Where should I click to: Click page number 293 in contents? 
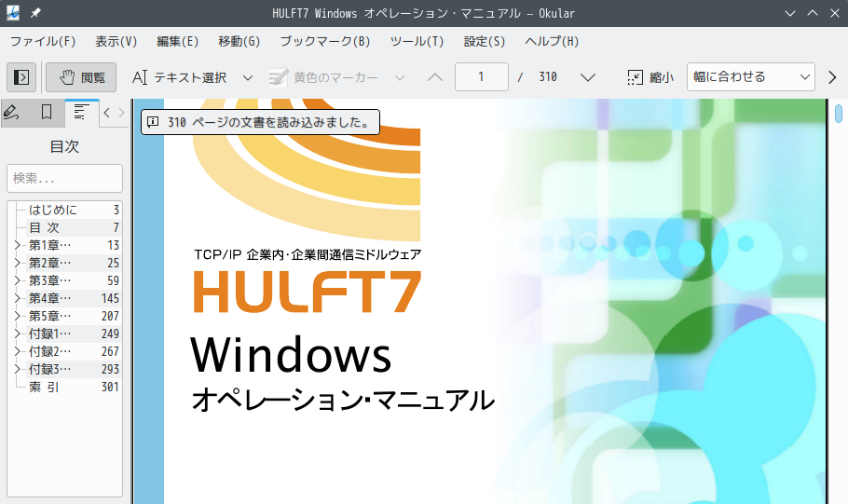pyautogui.click(x=110, y=369)
